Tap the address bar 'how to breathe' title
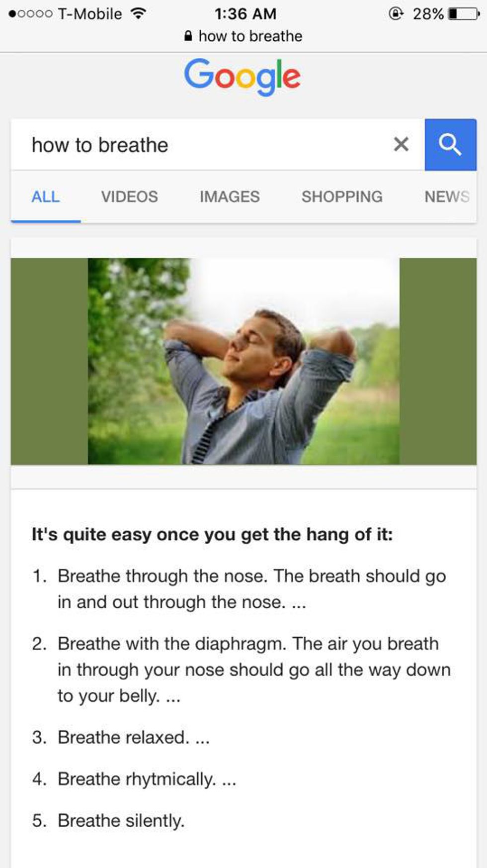This screenshot has width=487, height=868. click(x=250, y=36)
